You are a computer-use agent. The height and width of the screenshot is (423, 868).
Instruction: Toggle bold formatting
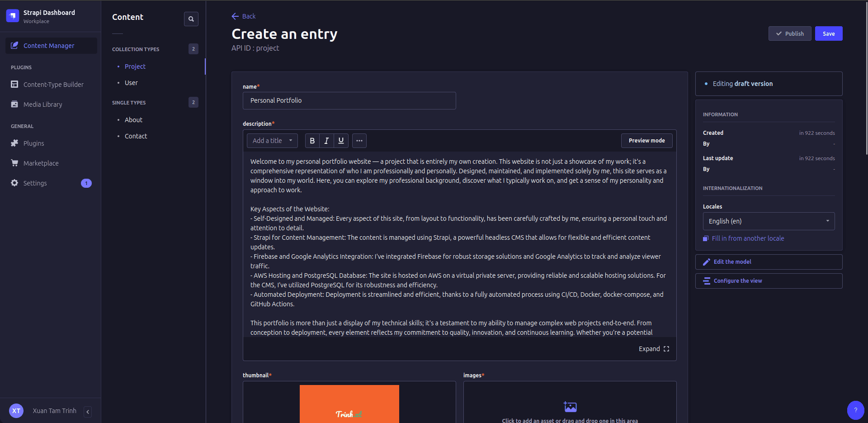pos(312,141)
